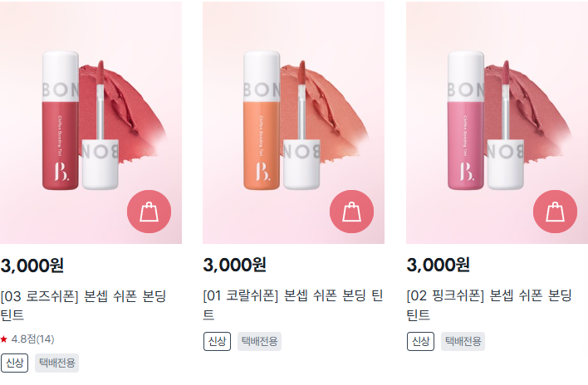Image resolution: width=588 pixels, height=385 pixels.
Task: Click 신상 badge under Pink Chiffon tint
Action: (420, 341)
